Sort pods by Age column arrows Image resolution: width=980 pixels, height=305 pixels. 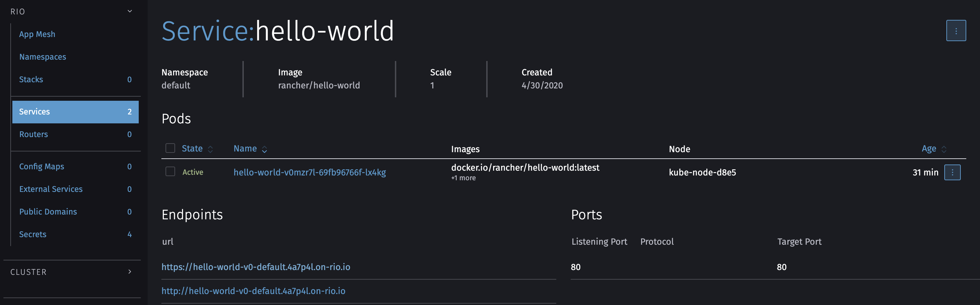coord(944,149)
